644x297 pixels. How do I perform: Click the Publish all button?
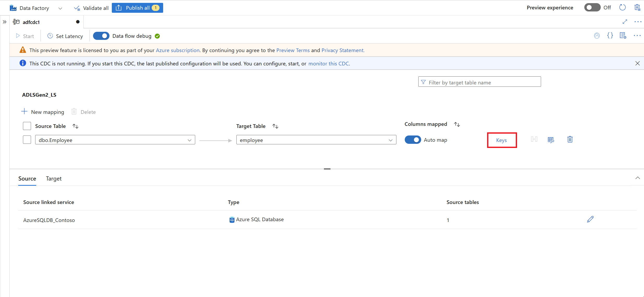point(137,8)
